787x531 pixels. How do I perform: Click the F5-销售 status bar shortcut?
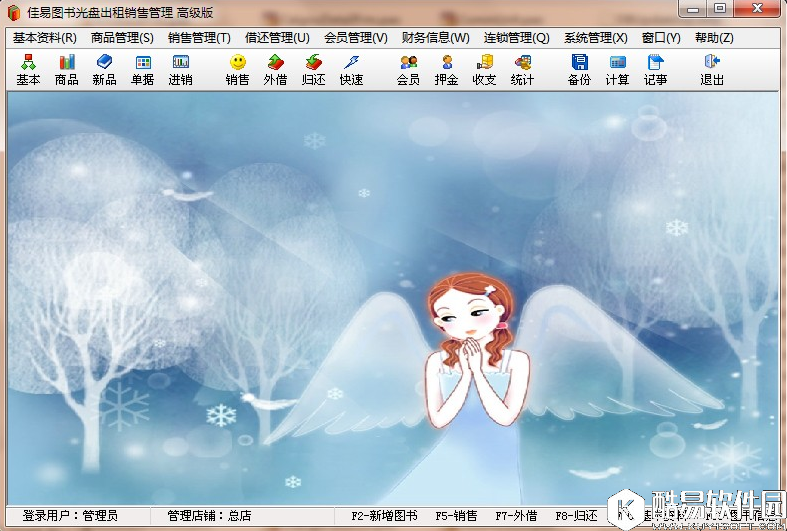tap(456, 516)
